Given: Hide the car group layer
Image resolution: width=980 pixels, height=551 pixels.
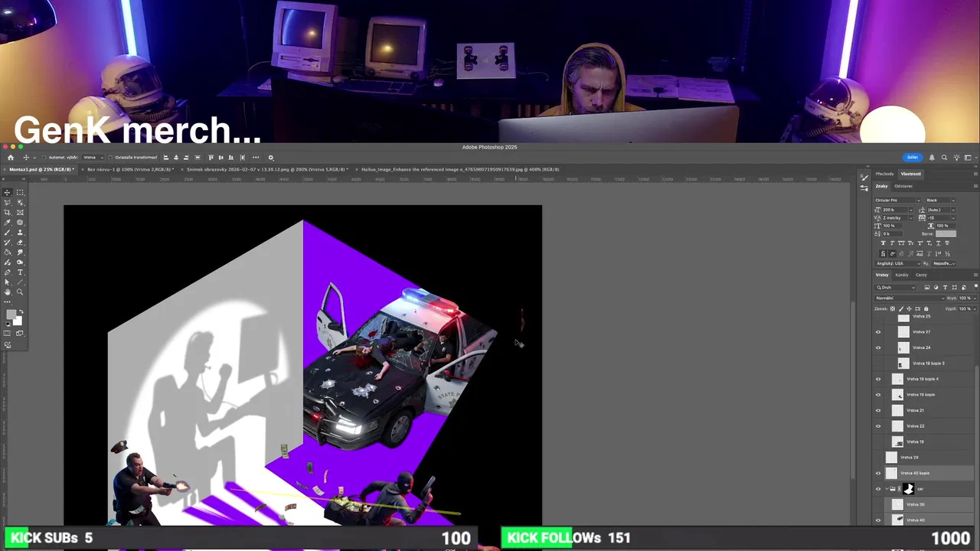Looking at the screenshot, I should click(x=878, y=488).
